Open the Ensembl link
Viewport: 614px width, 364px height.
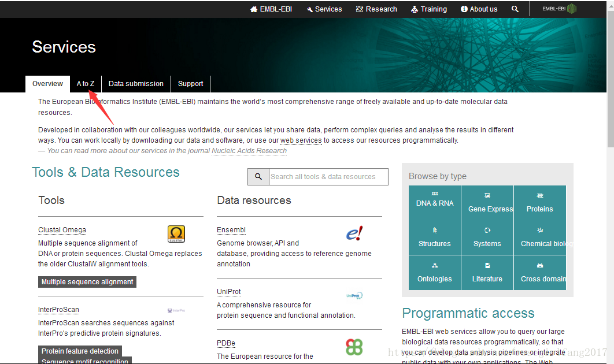pyautogui.click(x=231, y=230)
